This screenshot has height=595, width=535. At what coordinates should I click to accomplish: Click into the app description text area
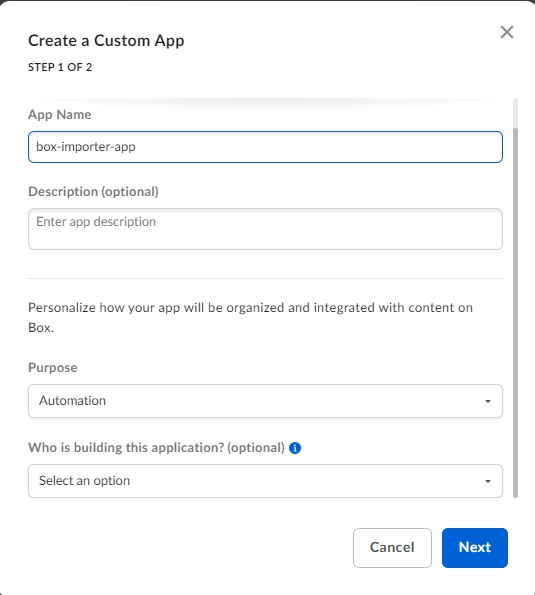coord(265,229)
